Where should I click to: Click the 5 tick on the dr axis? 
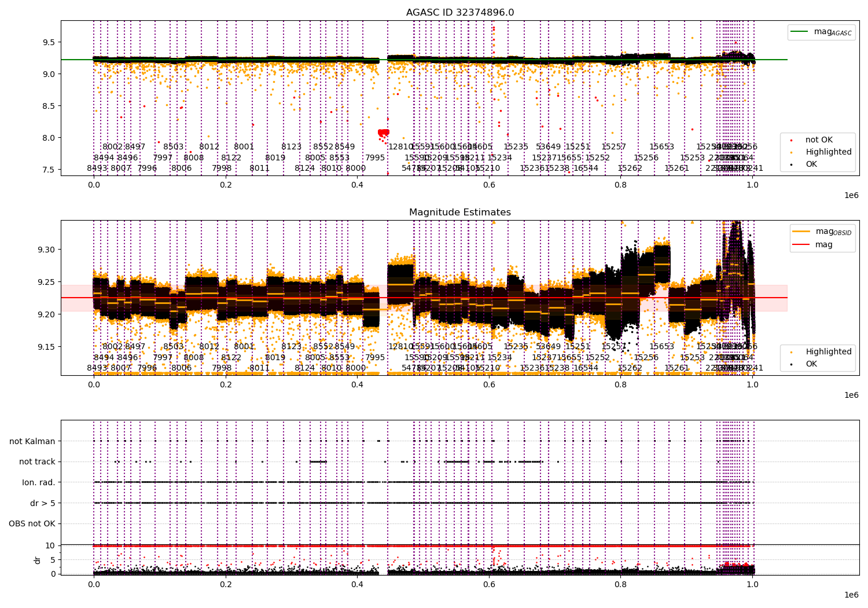[x=53, y=560]
